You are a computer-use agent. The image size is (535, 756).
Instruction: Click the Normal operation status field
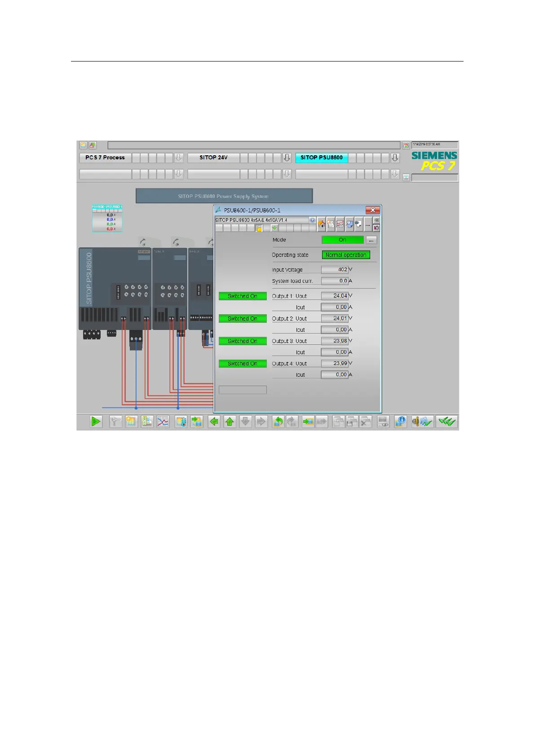tap(346, 255)
